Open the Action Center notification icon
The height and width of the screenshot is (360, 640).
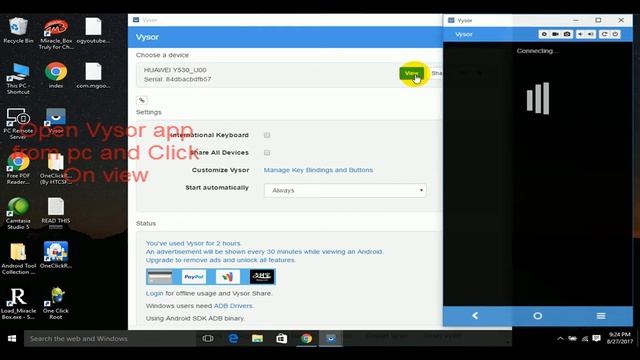[596, 338]
